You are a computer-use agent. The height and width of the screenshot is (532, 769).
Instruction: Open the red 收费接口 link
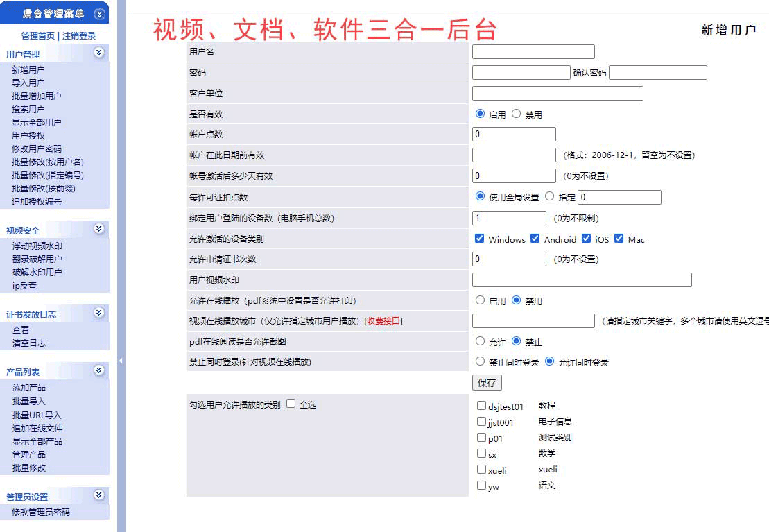point(383,321)
